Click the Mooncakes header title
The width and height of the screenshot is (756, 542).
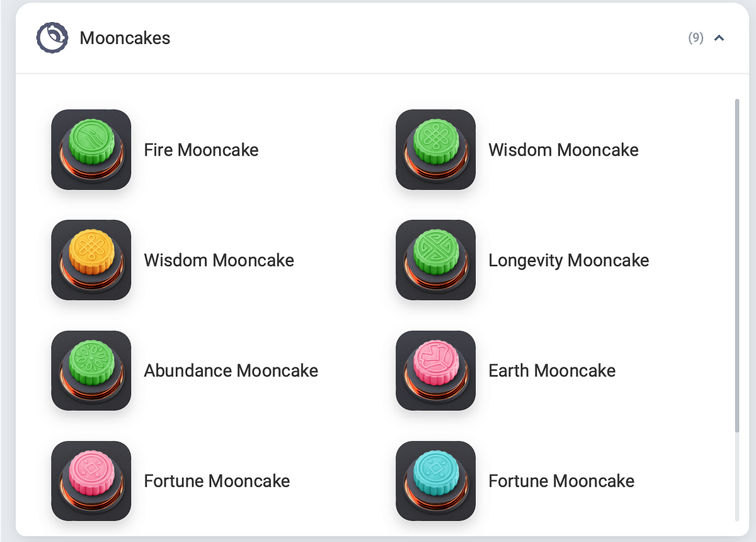125,38
